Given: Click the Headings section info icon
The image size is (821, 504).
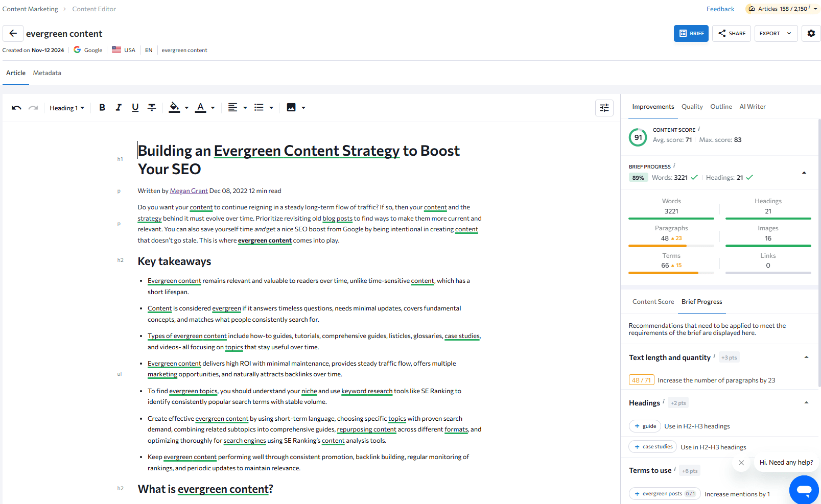Looking at the screenshot, I should tap(664, 401).
